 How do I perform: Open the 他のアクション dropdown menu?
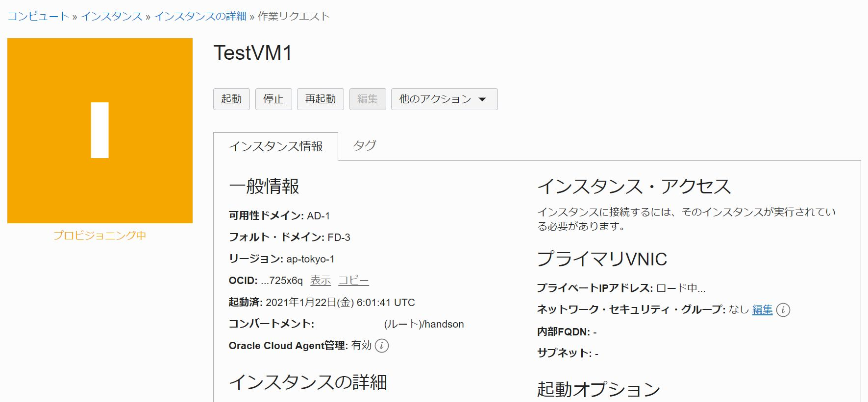[x=444, y=99]
